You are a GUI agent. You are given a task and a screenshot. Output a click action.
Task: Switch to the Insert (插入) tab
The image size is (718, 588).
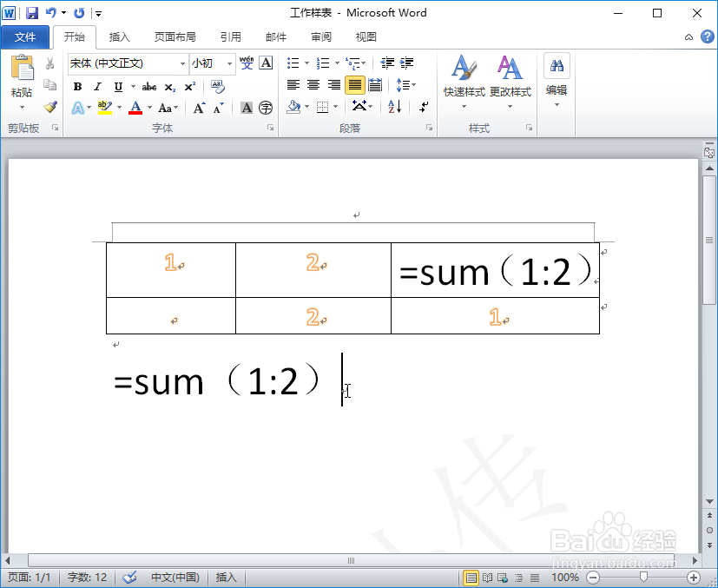120,37
